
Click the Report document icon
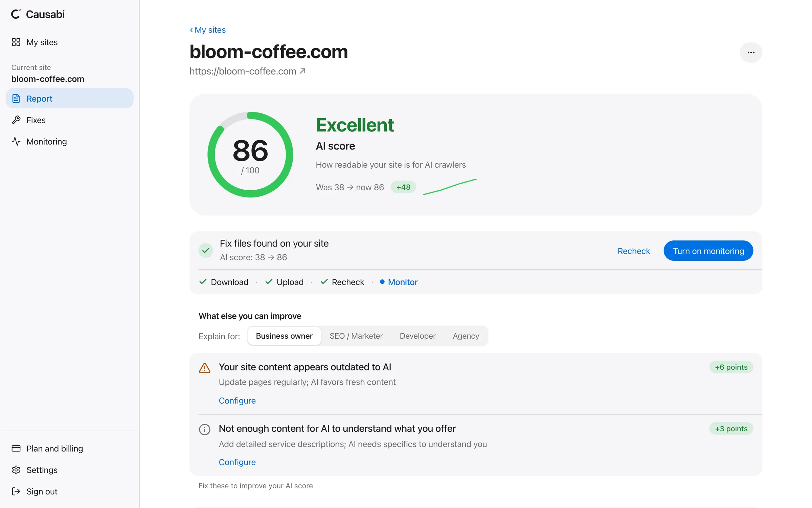(x=16, y=99)
